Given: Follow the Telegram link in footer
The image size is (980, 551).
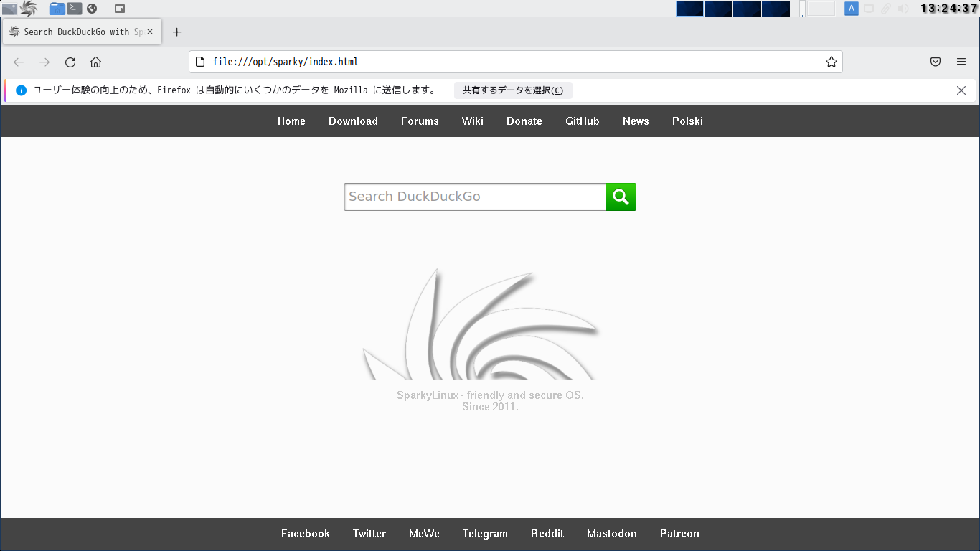Looking at the screenshot, I should [485, 534].
